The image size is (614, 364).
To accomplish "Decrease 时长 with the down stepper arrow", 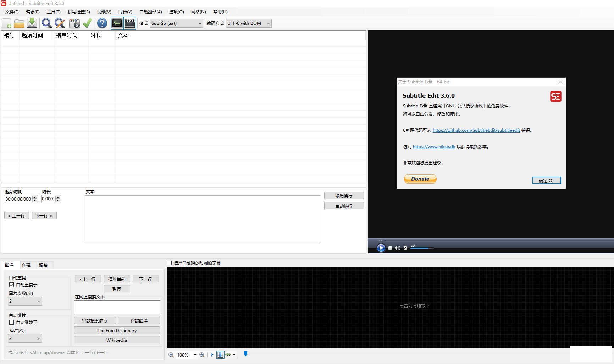I will 58,201.
